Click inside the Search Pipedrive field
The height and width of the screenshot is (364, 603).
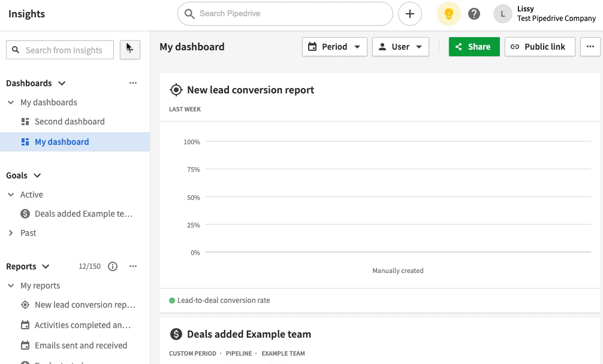pyautogui.click(x=285, y=13)
